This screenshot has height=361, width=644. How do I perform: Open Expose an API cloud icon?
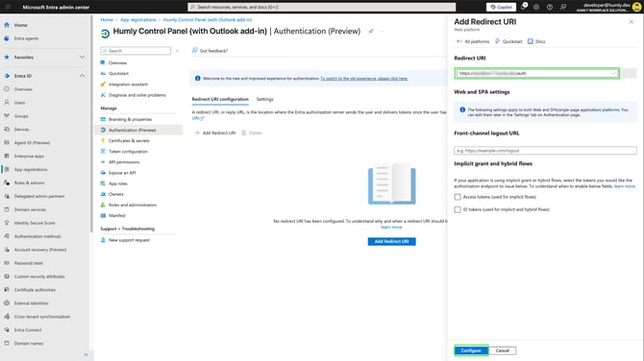pyautogui.click(x=103, y=173)
